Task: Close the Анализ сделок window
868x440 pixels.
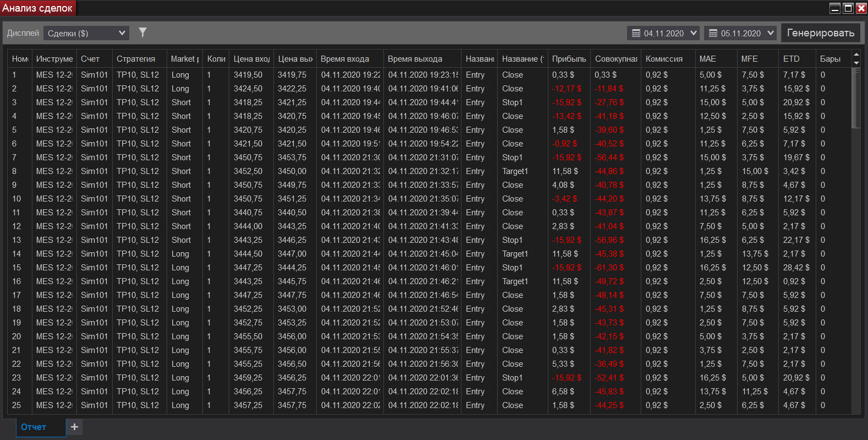Action: (x=861, y=8)
